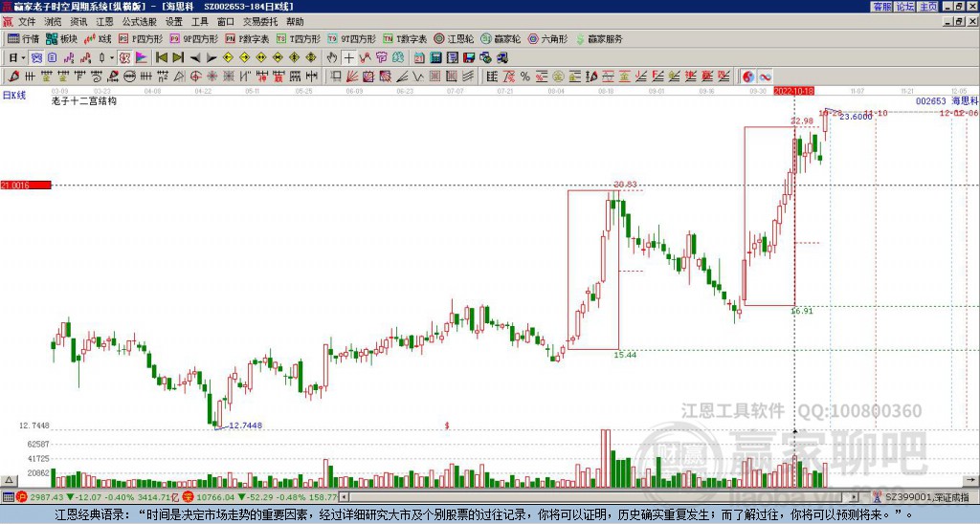The width and height of the screenshot is (980, 524).
Task: Toggle the 权 adjustment button
Action: click(124, 58)
